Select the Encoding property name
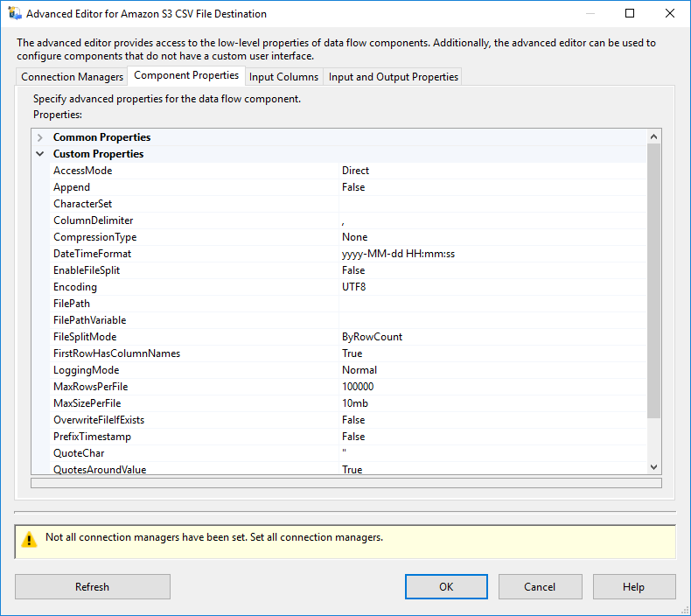 [75, 287]
